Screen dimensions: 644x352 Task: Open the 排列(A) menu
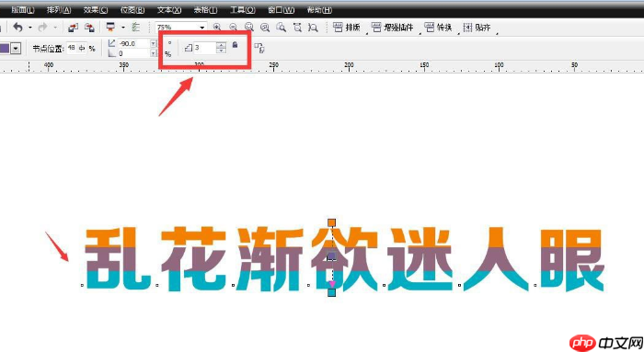[x=59, y=10]
